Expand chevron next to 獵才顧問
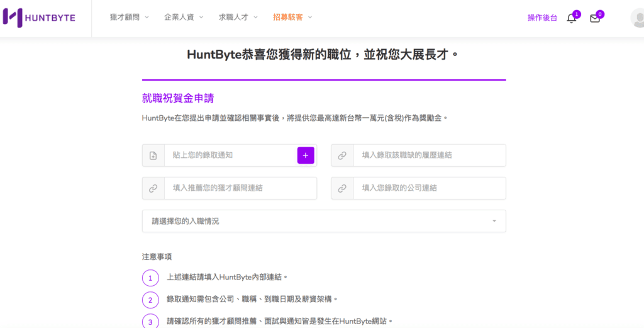 tap(147, 17)
